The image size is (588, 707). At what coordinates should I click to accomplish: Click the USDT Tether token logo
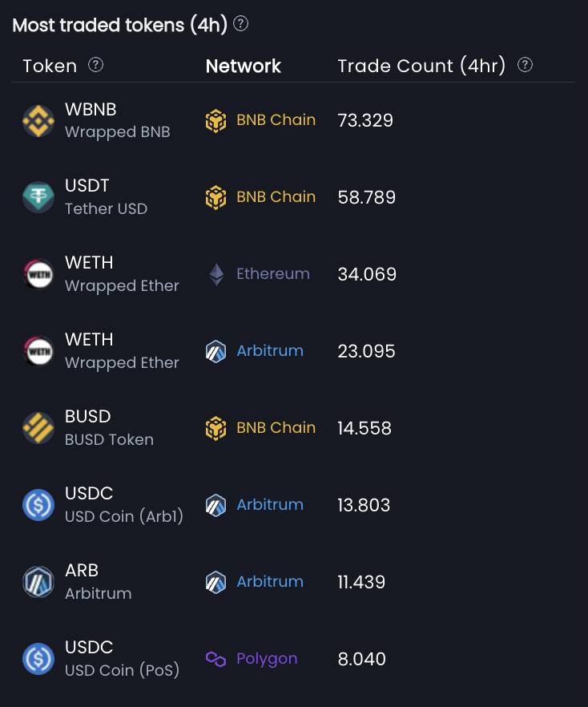(x=38, y=197)
